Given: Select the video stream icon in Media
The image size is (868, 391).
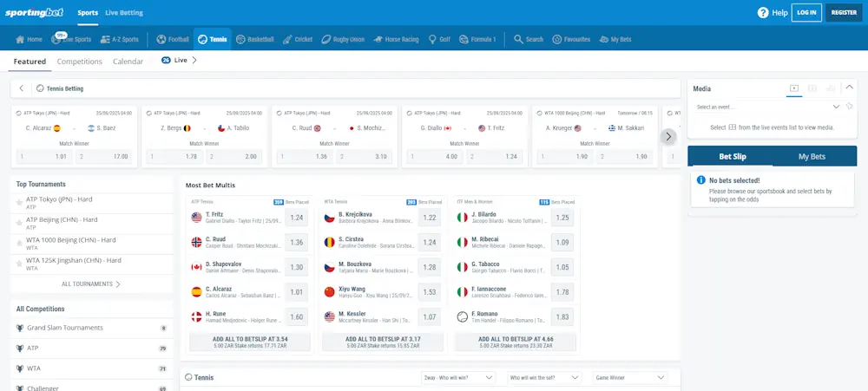Looking at the screenshot, I should pos(793,88).
